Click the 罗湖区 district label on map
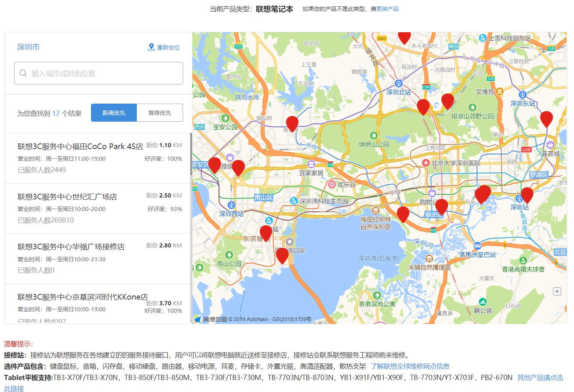Screen dimensions: 574x392 pyautogui.click(x=539, y=175)
